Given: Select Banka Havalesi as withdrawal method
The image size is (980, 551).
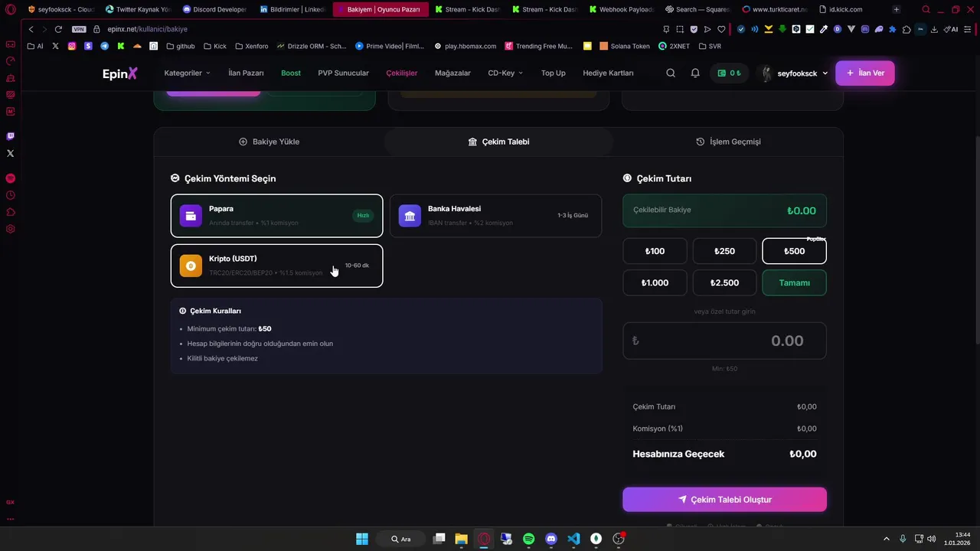Looking at the screenshot, I should 495,216.
